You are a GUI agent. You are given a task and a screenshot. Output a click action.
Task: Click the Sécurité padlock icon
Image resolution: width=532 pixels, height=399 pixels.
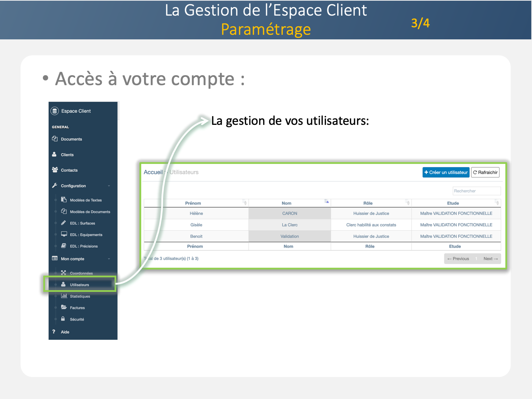tap(63, 319)
